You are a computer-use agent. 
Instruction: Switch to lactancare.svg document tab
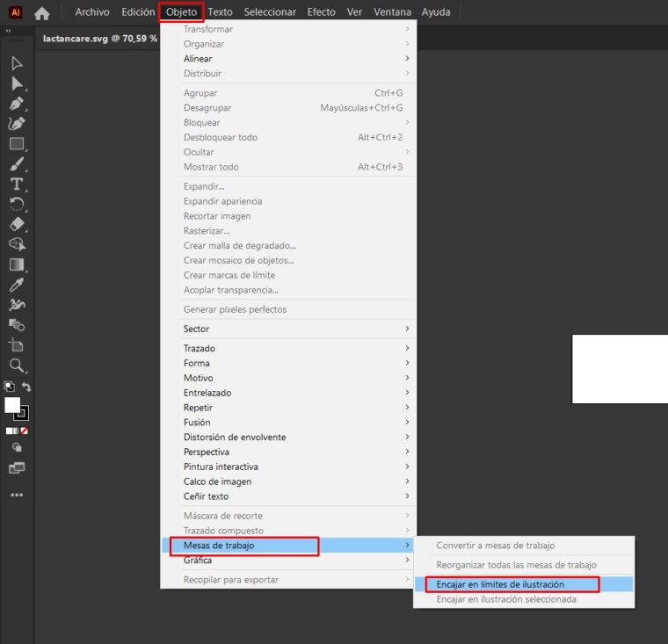(x=100, y=39)
